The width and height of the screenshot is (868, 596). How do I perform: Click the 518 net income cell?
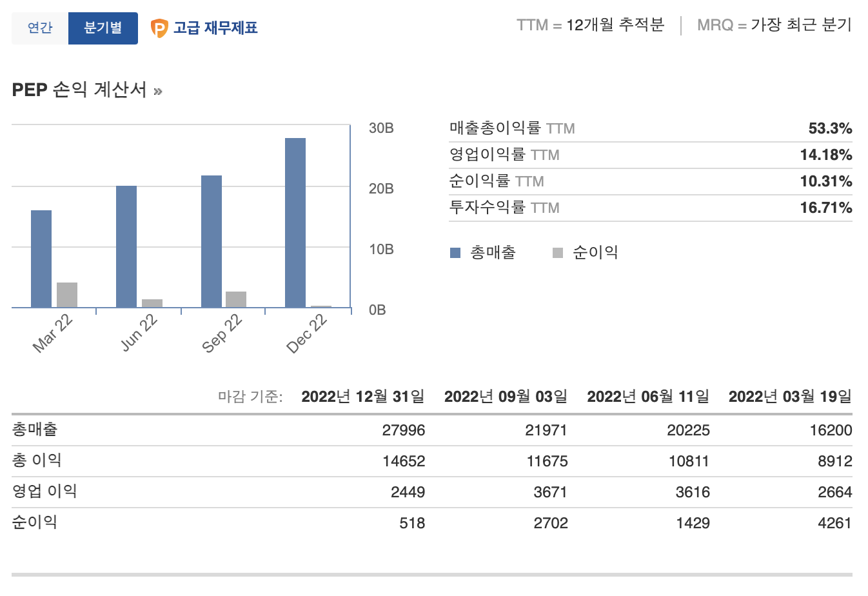point(412,523)
